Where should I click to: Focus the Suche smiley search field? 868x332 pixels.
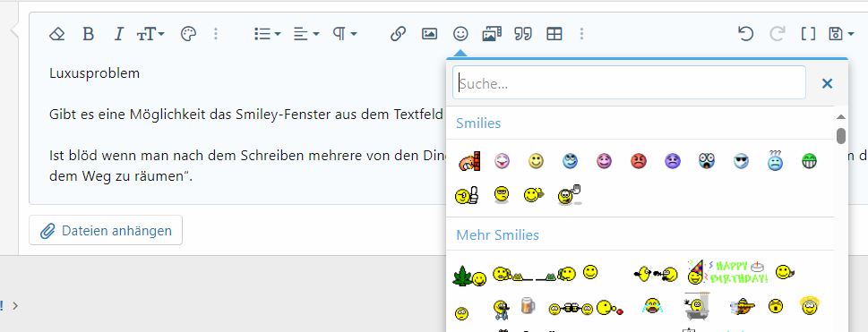pyautogui.click(x=629, y=83)
